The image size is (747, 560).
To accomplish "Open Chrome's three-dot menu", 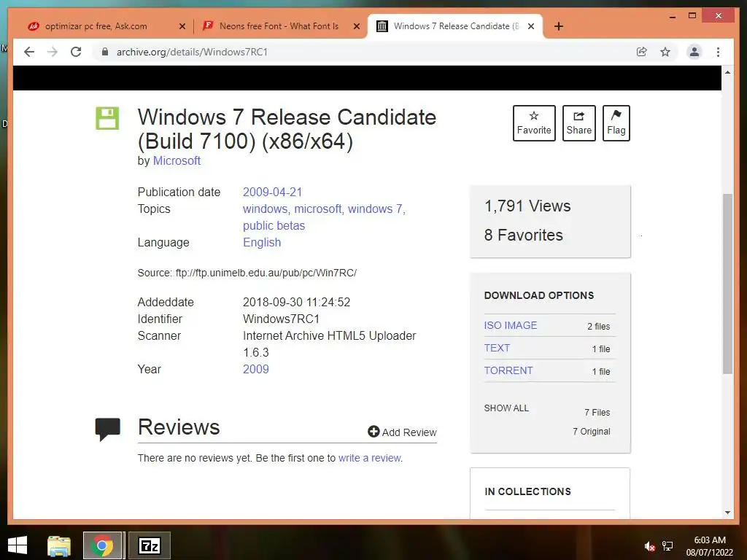I will pyautogui.click(x=718, y=52).
